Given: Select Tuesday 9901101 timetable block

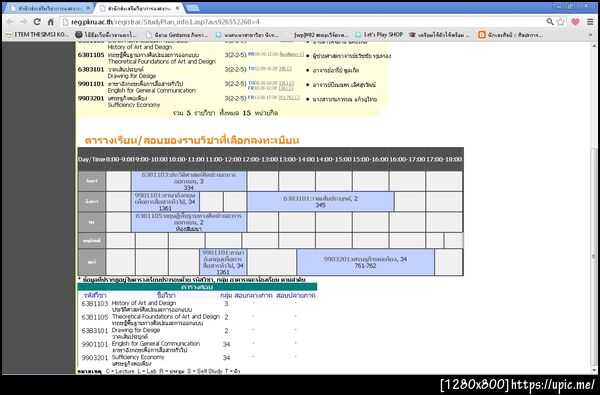Looking at the screenshot, I should click(x=165, y=202).
